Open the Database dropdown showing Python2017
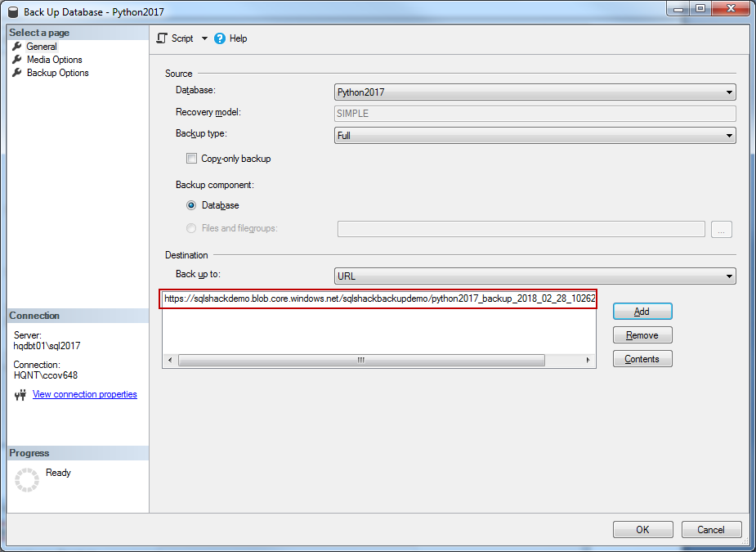Image resolution: width=756 pixels, height=552 pixels. coord(535,92)
